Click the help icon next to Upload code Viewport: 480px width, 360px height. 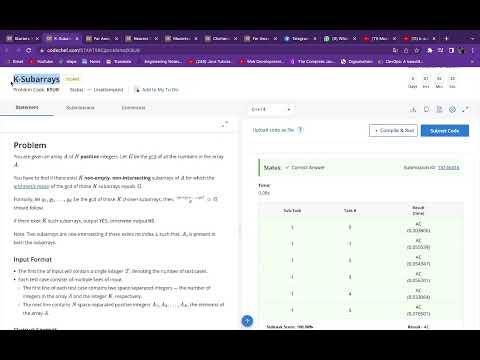(x=300, y=130)
